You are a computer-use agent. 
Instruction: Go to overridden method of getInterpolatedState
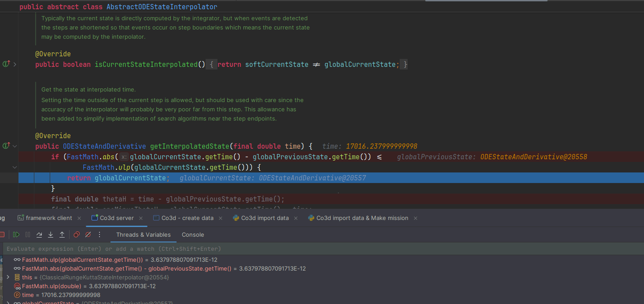tap(6, 146)
